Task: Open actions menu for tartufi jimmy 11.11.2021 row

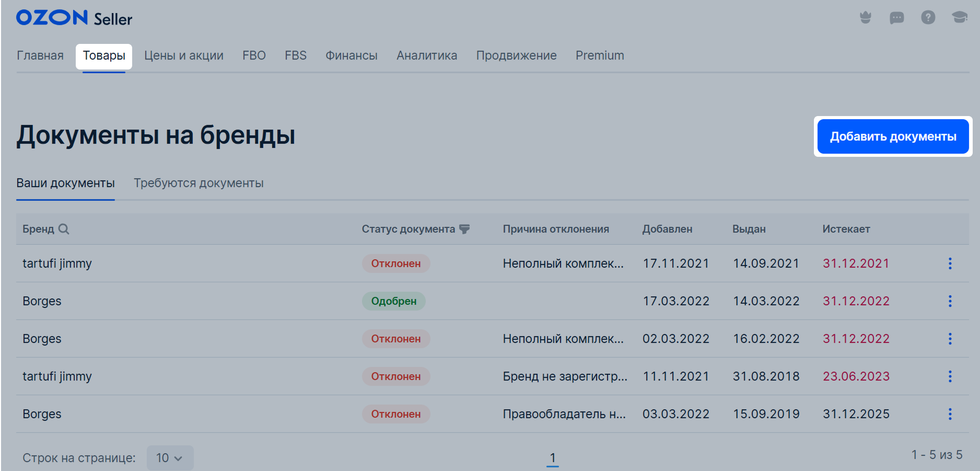Action: tap(950, 376)
